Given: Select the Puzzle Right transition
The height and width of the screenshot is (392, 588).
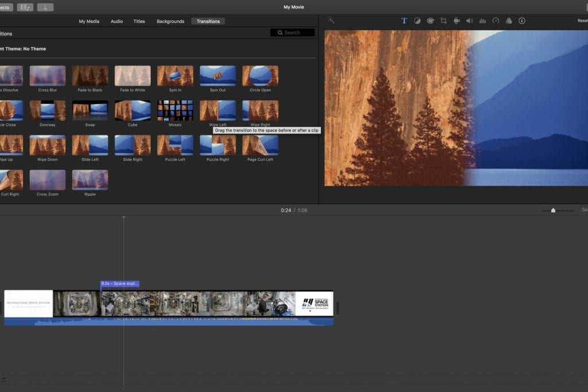Looking at the screenshot, I should 218,145.
